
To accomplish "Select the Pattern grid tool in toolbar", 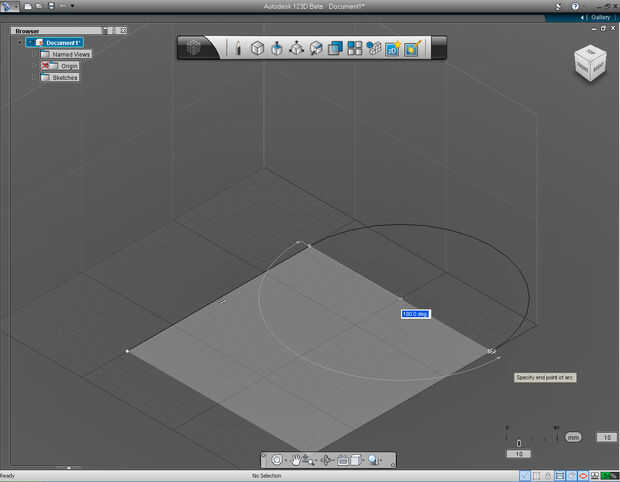I will (355, 48).
